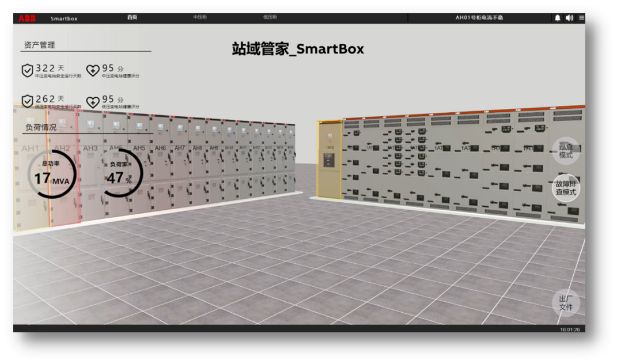Switch to the 中压柜 tab
Screen dimensions: 617x364
coord(200,17)
